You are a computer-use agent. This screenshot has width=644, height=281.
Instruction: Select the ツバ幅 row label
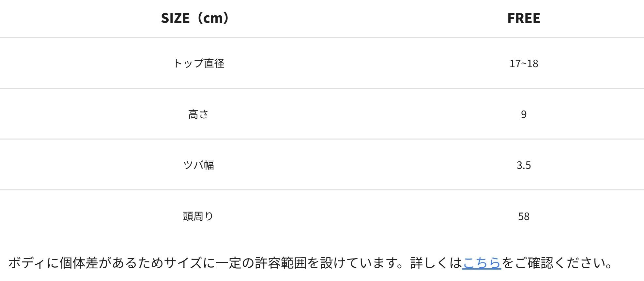point(198,165)
